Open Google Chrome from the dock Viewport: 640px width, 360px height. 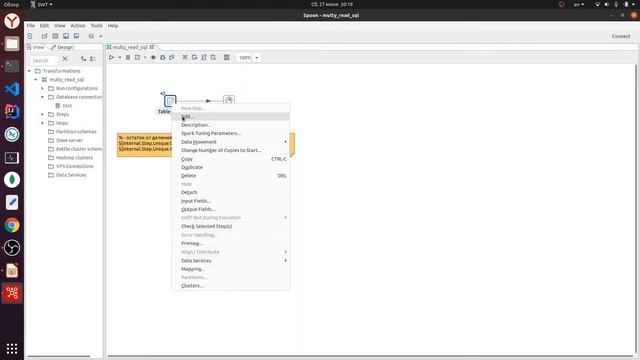pos(12,225)
